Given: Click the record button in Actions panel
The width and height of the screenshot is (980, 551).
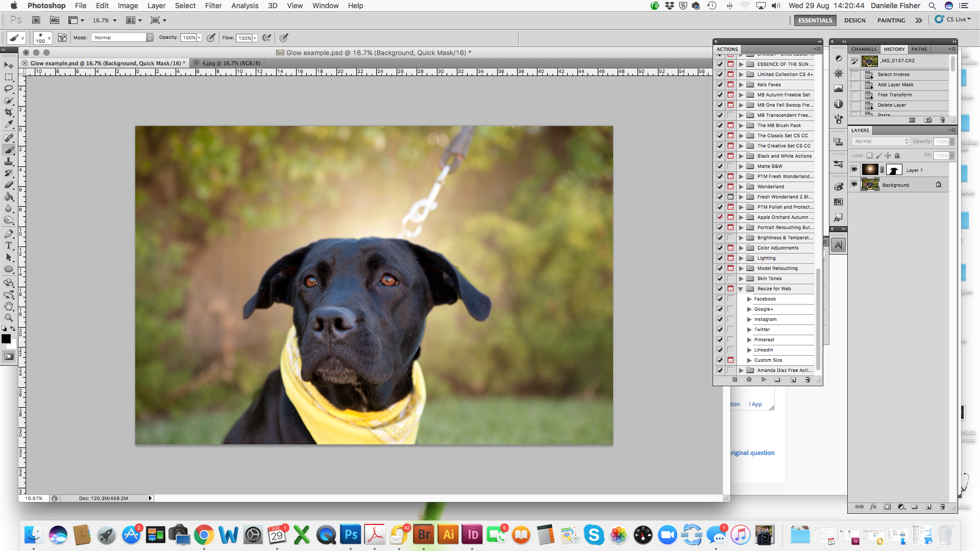Looking at the screenshot, I should pyautogui.click(x=749, y=380).
